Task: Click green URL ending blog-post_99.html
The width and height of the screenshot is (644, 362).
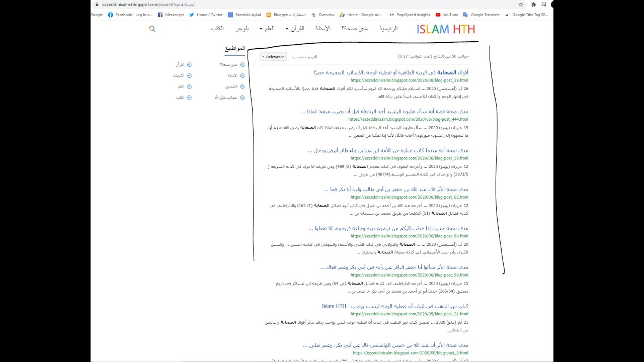Action: click(410, 275)
